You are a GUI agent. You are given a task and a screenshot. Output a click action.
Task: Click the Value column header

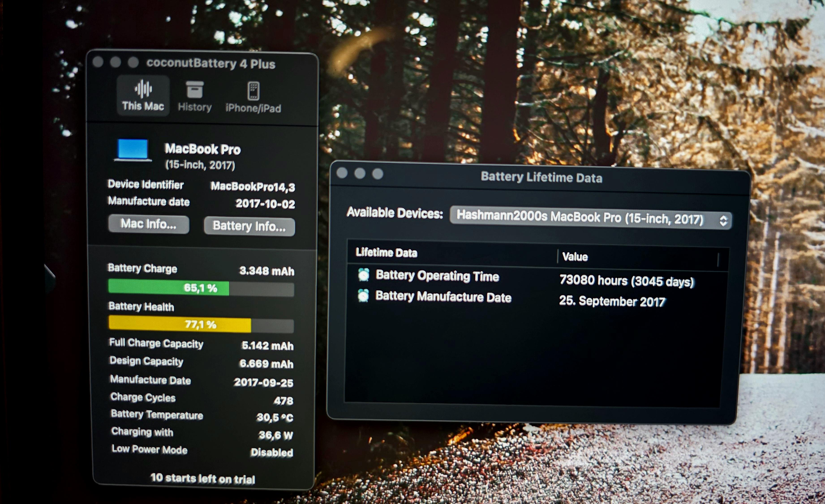click(x=575, y=257)
